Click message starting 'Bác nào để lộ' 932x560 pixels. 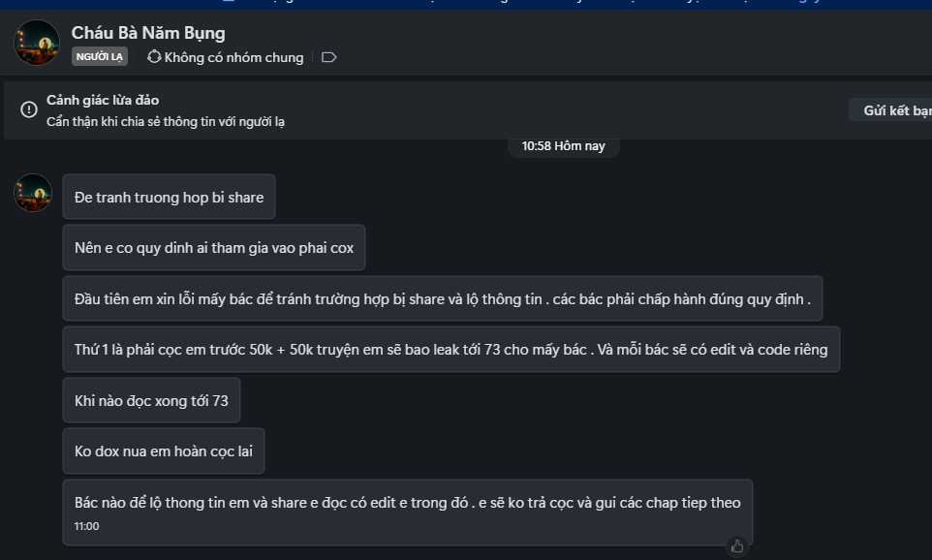(x=407, y=502)
